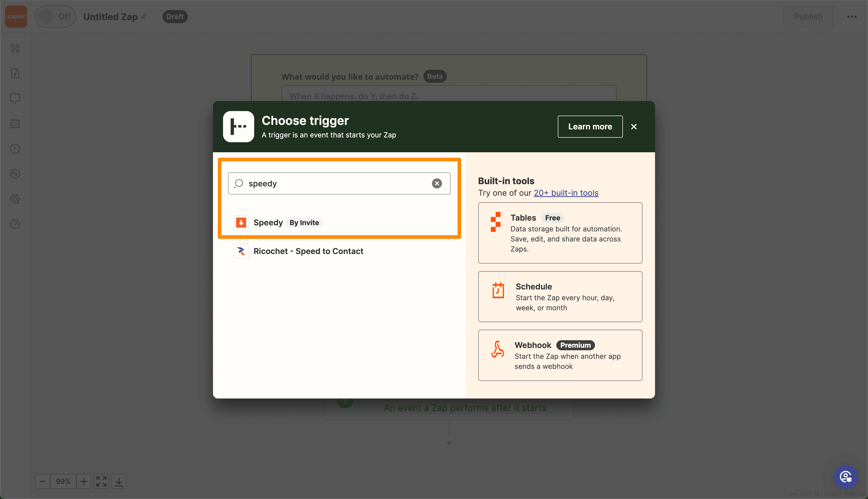The width and height of the screenshot is (868, 499).
Task: Clear the search input with X button
Action: 437,183
